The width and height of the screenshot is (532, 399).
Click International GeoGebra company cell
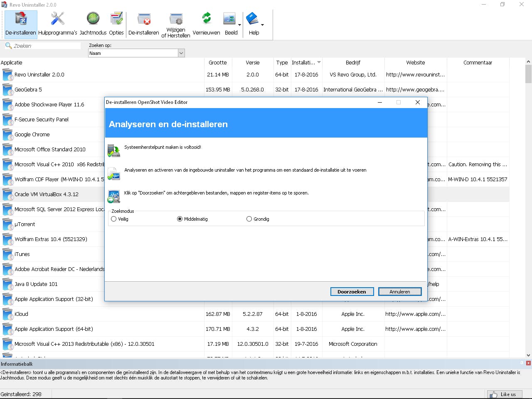tap(353, 90)
